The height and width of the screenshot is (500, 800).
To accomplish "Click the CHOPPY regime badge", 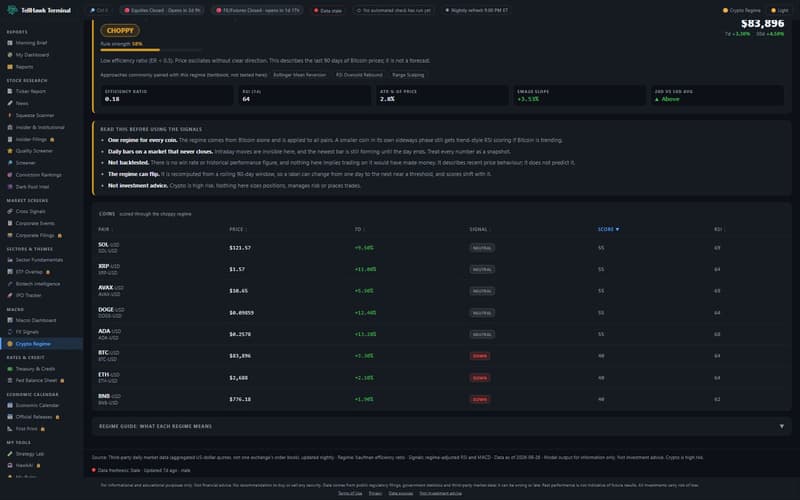I will (120, 31).
